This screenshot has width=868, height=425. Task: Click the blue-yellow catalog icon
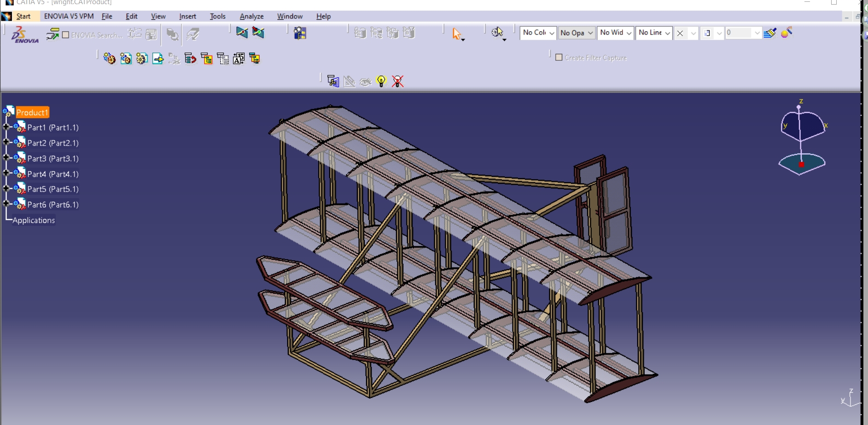coord(300,33)
